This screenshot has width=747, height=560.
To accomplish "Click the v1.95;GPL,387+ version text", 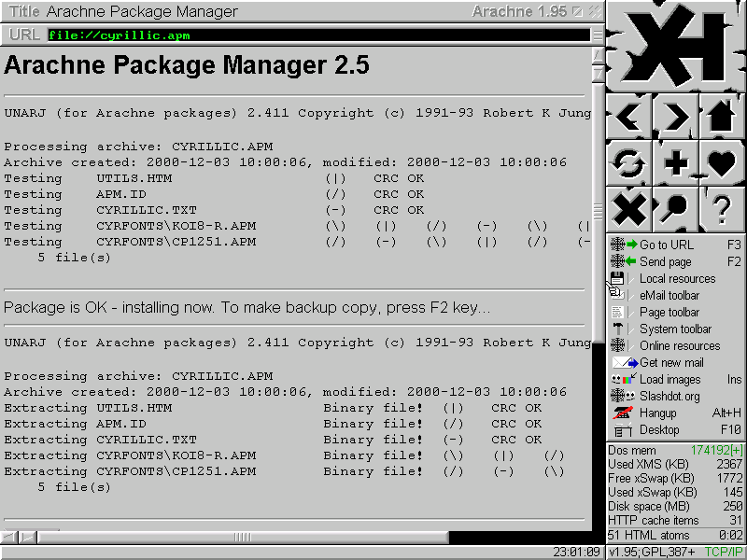I will pos(652,553).
